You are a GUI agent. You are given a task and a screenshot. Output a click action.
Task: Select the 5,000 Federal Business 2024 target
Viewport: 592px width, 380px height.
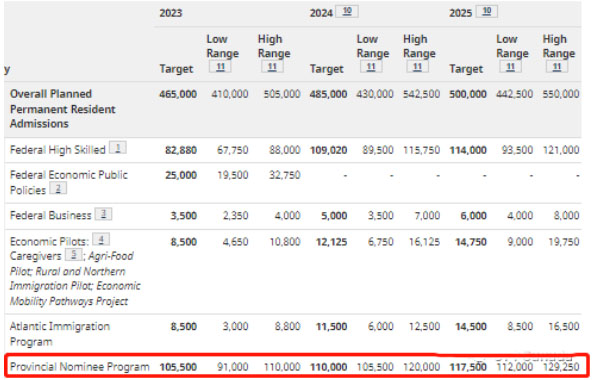point(334,216)
